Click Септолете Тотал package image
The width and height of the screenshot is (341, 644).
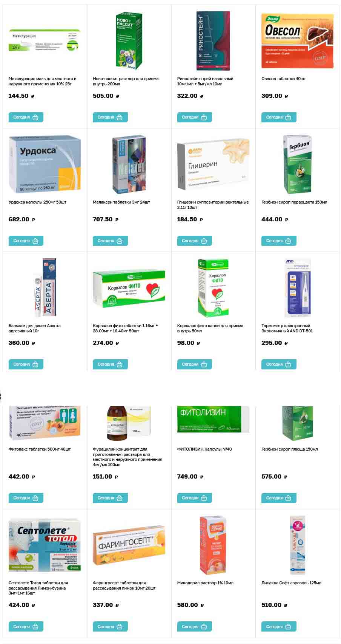click(45, 545)
